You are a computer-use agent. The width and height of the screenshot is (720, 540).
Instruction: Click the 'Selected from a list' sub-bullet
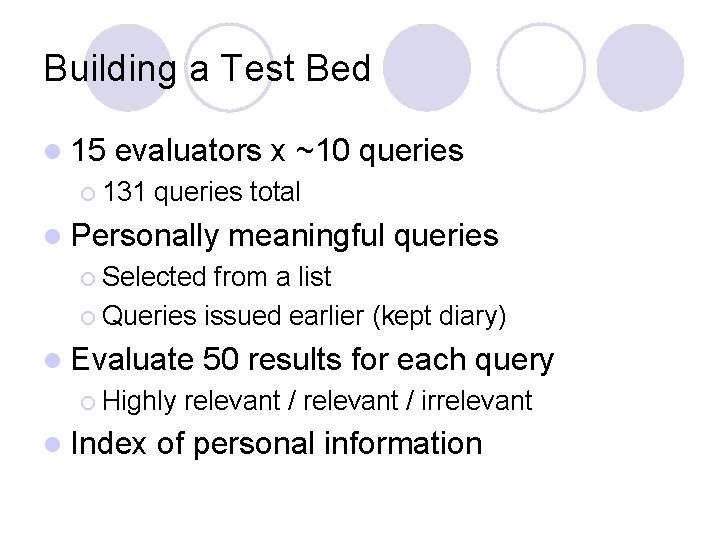(x=217, y=276)
